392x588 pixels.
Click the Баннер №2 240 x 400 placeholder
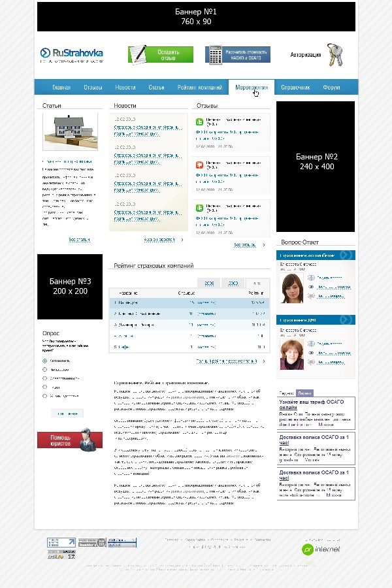pos(316,167)
